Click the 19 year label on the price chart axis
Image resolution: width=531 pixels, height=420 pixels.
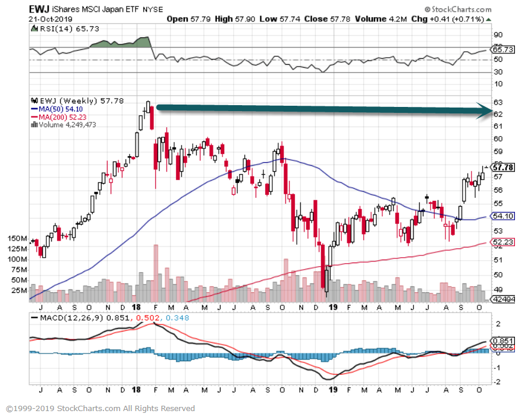click(x=333, y=307)
